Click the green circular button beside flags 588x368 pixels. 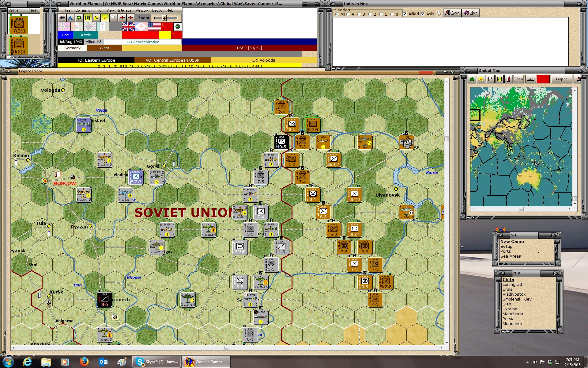(x=178, y=27)
